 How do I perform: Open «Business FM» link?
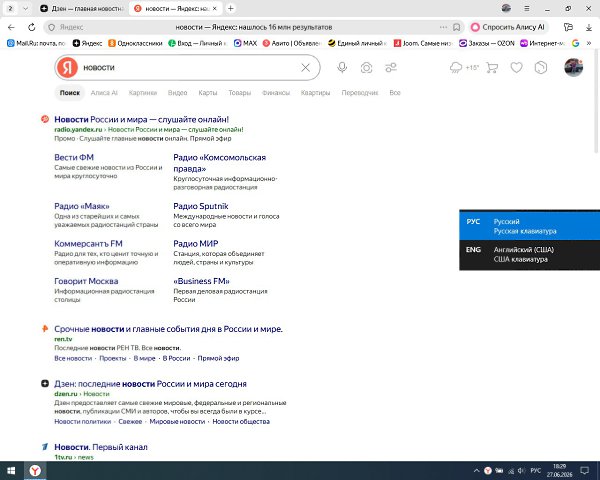(201, 281)
